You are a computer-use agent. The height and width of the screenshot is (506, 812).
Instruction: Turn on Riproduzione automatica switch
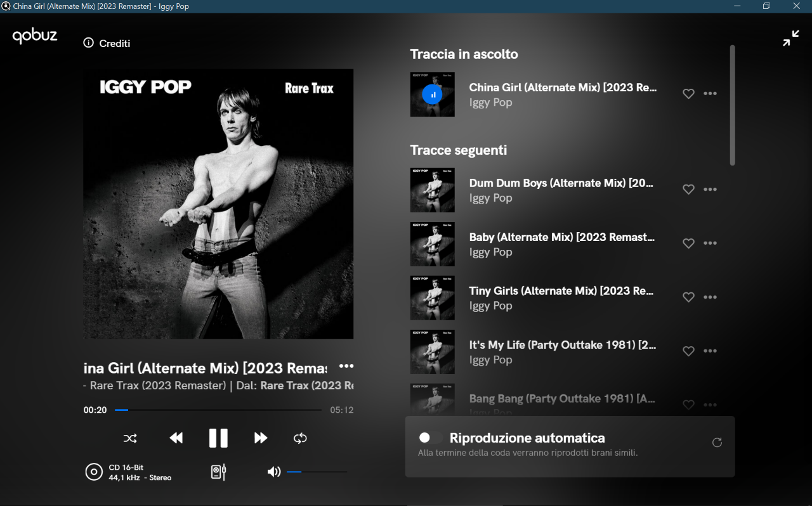pos(429,438)
